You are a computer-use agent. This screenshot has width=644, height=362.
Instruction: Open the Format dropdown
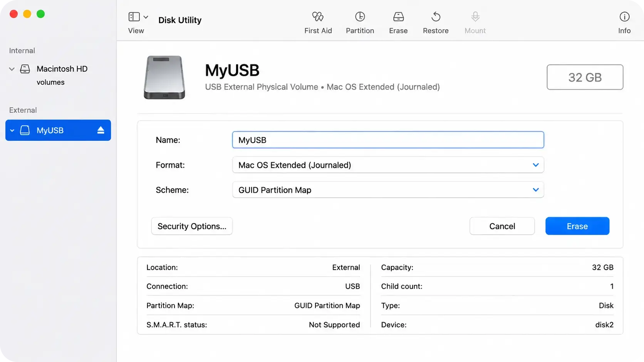pos(388,165)
